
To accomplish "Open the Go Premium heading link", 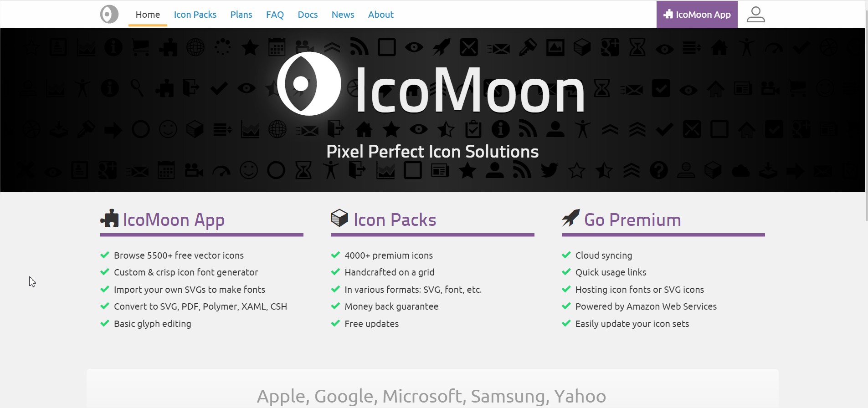I will (x=632, y=220).
